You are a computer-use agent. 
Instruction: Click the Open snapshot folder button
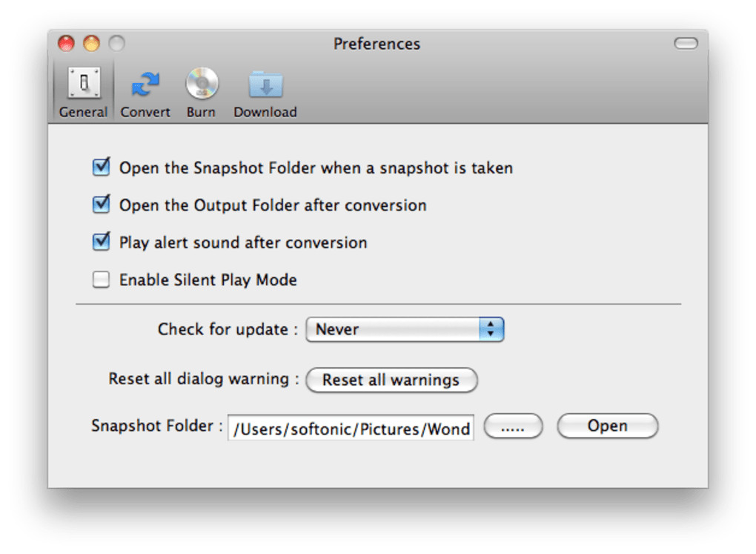(x=607, y=426)
